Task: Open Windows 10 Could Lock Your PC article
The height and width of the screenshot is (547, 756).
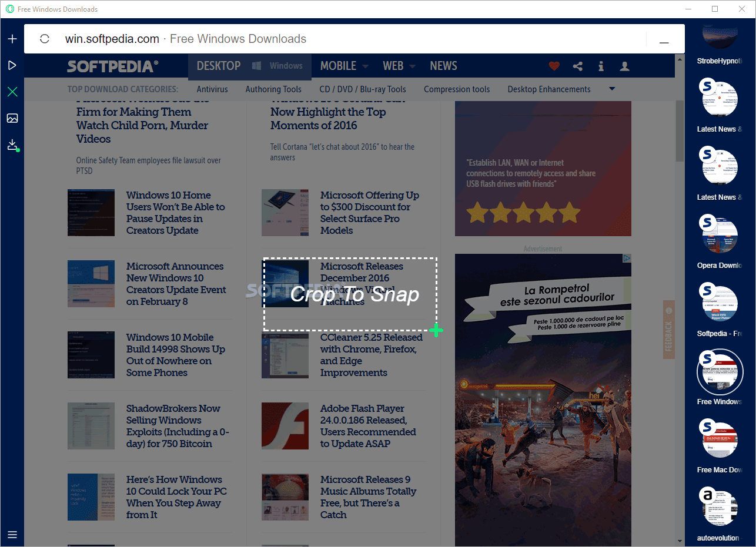Action: point(176,497)
